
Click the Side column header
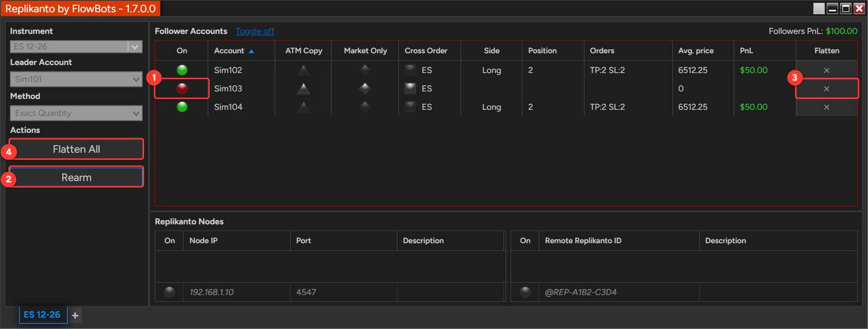(491, 50)
